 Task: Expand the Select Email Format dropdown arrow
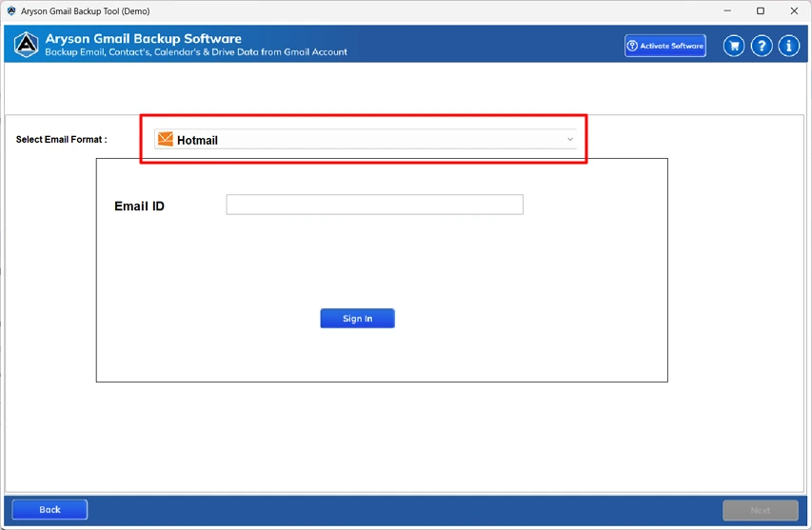(x=569, y=139)
